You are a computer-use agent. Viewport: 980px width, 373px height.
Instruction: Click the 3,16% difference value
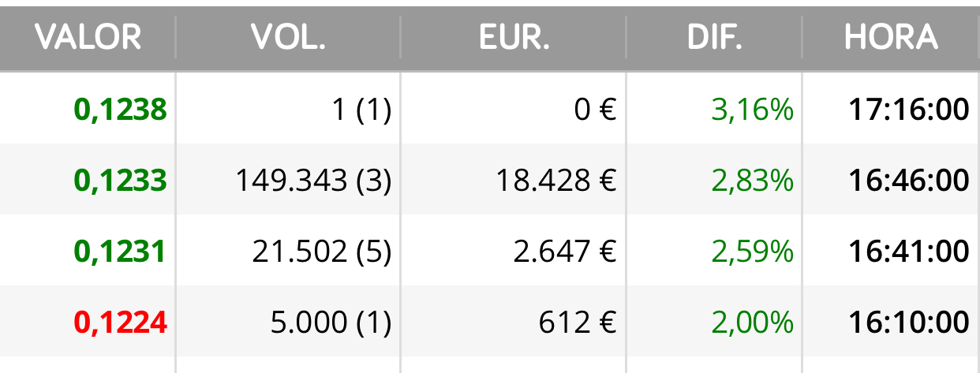click(x=752, y=110)
